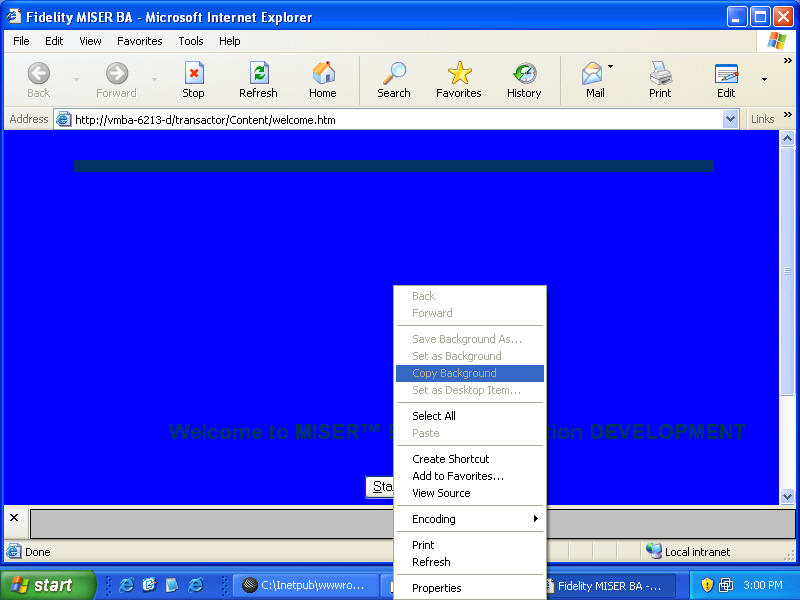
Task: Click the status bar page icon beside Done
Action: click(13, 551)
